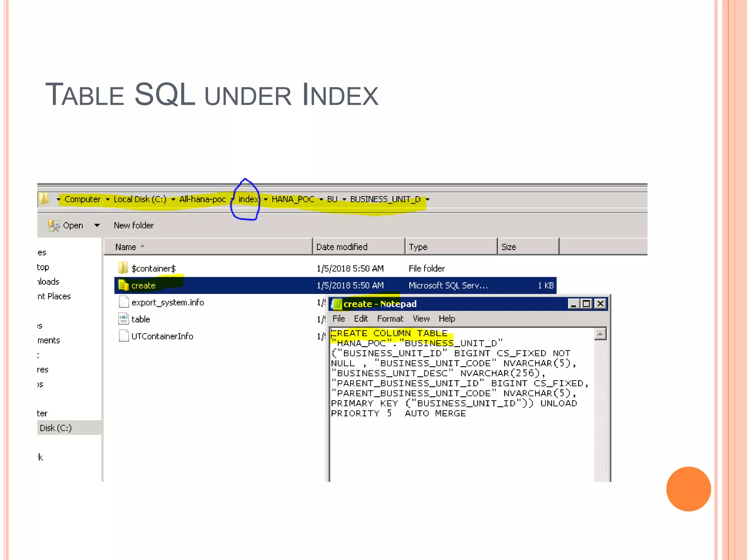Click Computer in the address path
This screenshot has width=747, height=560.
click(x=82, y=199)
